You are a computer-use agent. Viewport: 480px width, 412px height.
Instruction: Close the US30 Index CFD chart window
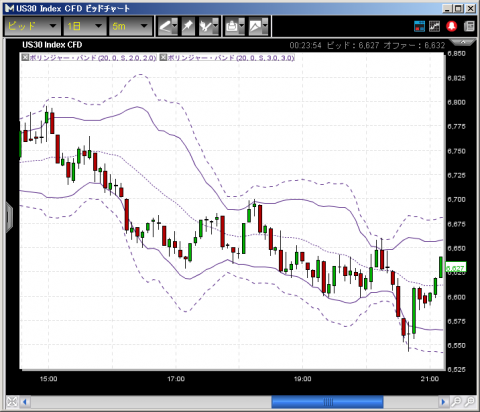click(x=471, y=8)
